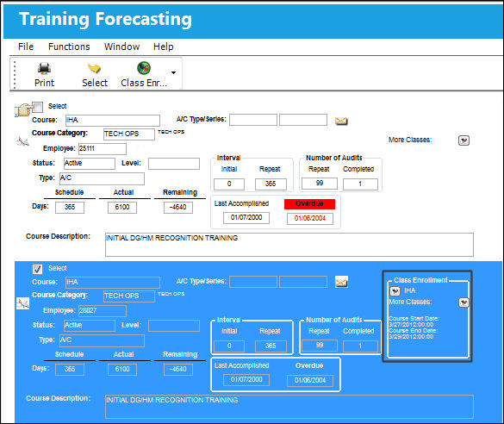
Task: Click Type field A/C in first record
Action: pyautogui.click(x=102, y=178)
